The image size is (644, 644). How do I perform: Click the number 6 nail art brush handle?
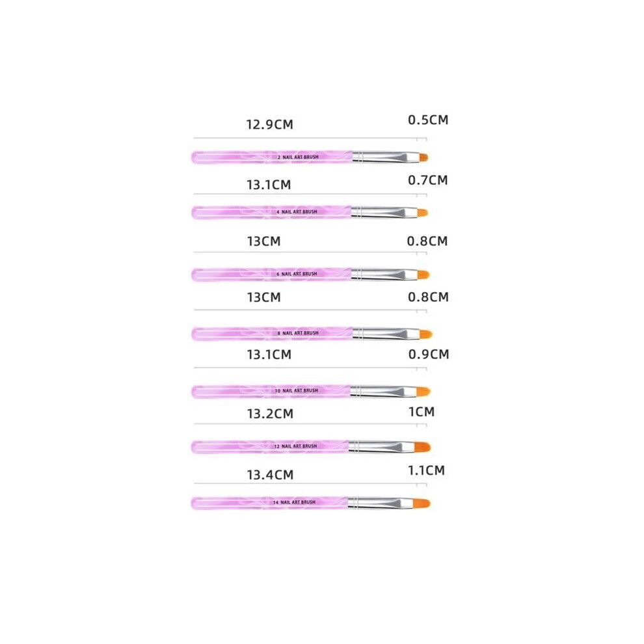click(271, 275)
